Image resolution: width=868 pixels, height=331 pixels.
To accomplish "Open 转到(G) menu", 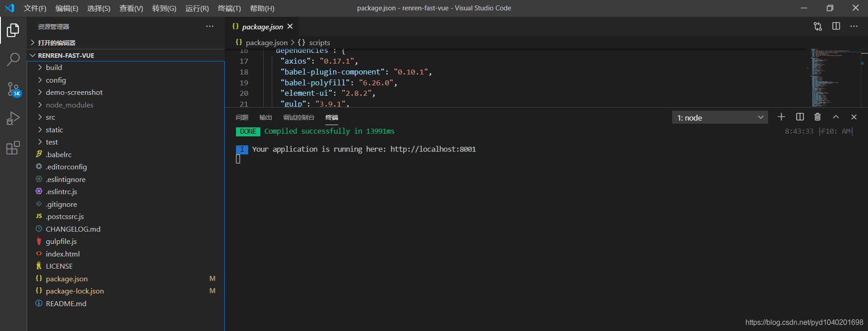I will [x=164, y=8].
